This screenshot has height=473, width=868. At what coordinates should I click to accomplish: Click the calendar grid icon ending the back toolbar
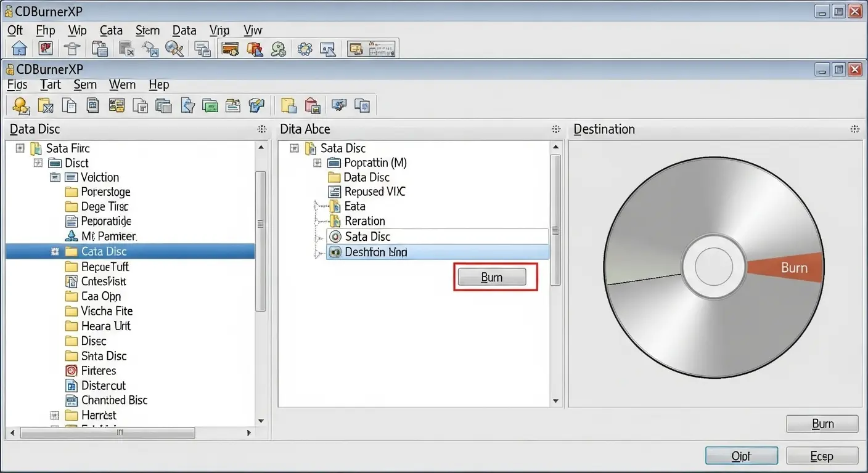[382, 49]
